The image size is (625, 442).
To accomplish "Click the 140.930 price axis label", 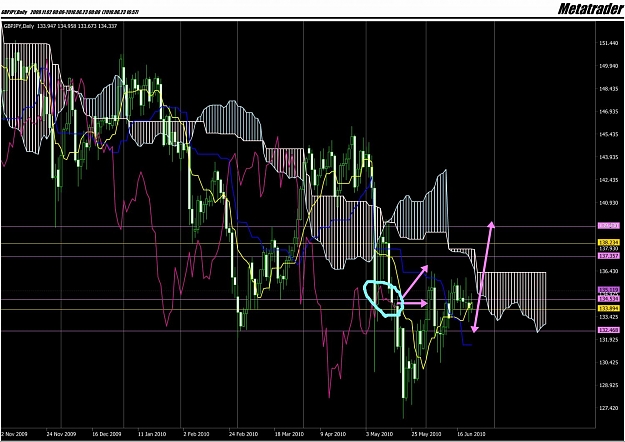I will click(x=608, y=203).
